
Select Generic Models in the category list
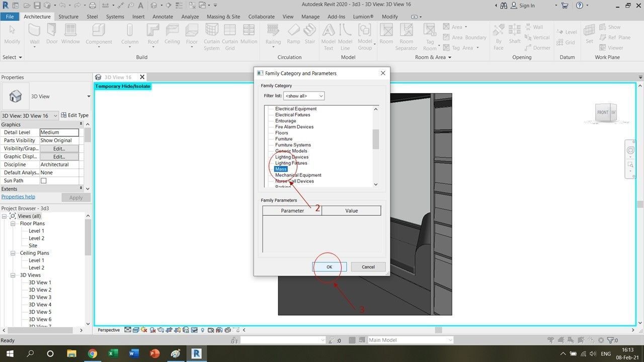point(291,151)
